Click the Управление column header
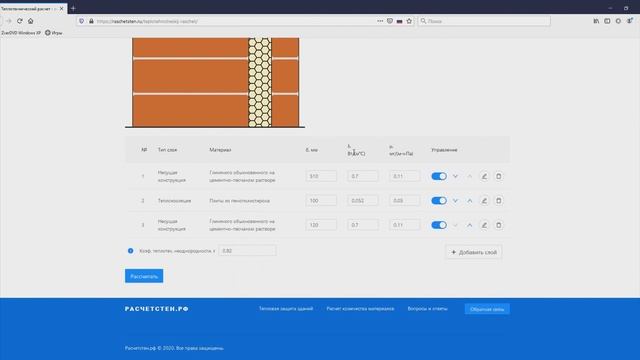The image size is (640, 360). coord(444,150)
